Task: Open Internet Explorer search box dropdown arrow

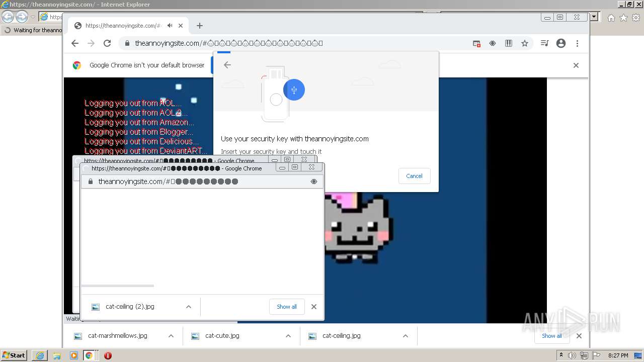Action: click(x=594, y=17)
